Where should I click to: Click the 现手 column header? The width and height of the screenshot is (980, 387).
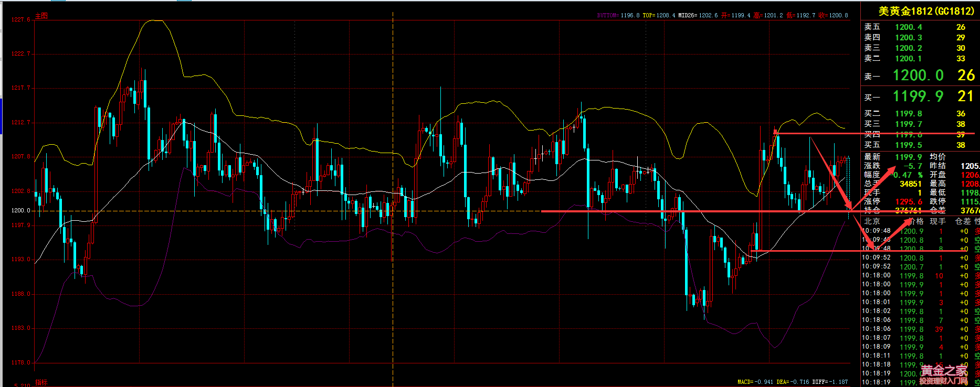pos(937,221)
